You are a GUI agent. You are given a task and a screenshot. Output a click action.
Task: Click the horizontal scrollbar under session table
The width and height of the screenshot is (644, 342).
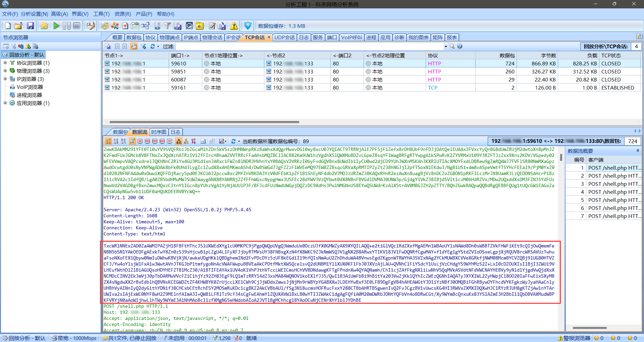[x=204, y=122]
